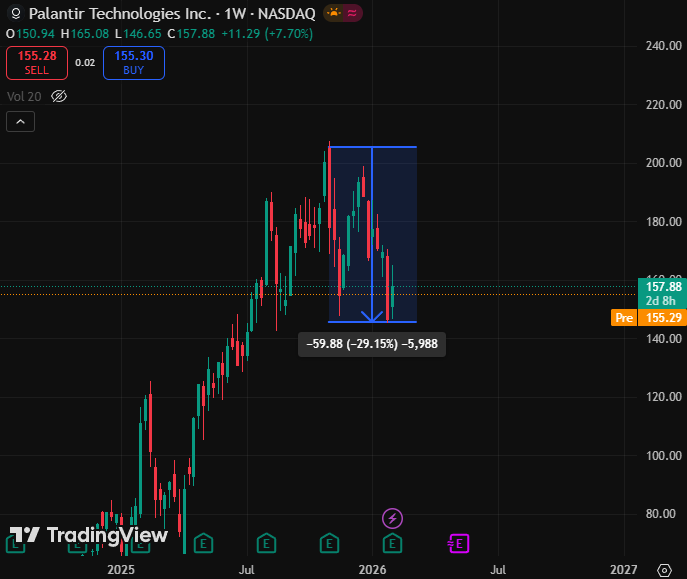Image resolution: width=687 pixels, height=579 pixels.
Task: Click the high value H165.08
Action: 85,34
